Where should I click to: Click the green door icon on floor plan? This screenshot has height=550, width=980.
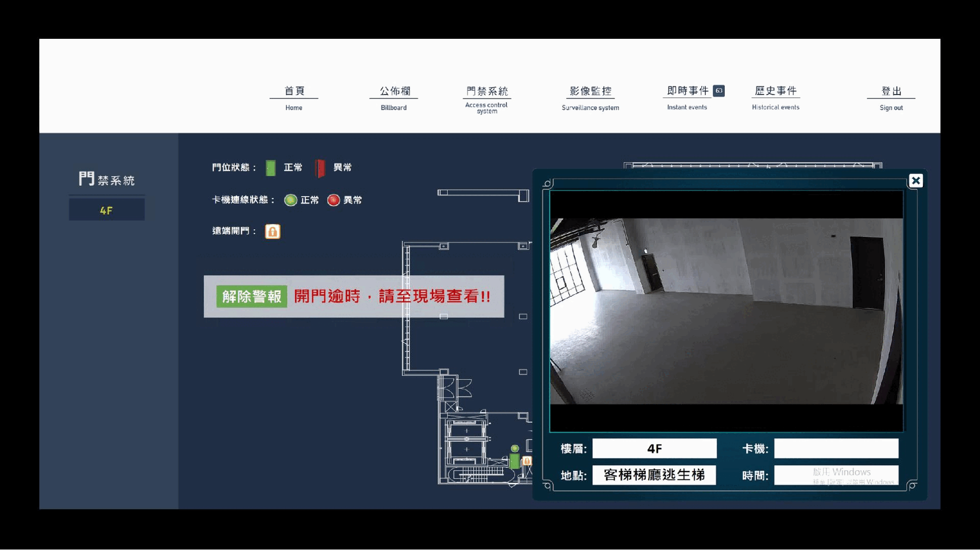coord(514,461)
